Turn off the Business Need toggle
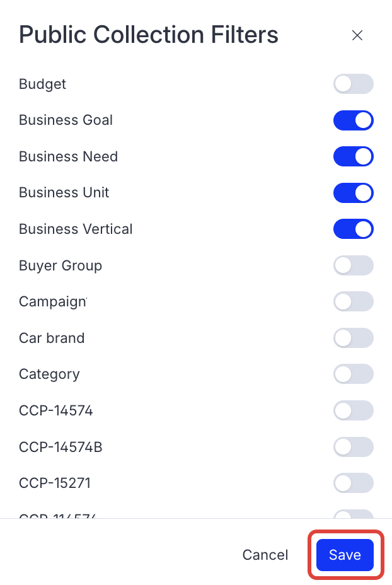Screen dimensions: 392x585 [353, 156]
